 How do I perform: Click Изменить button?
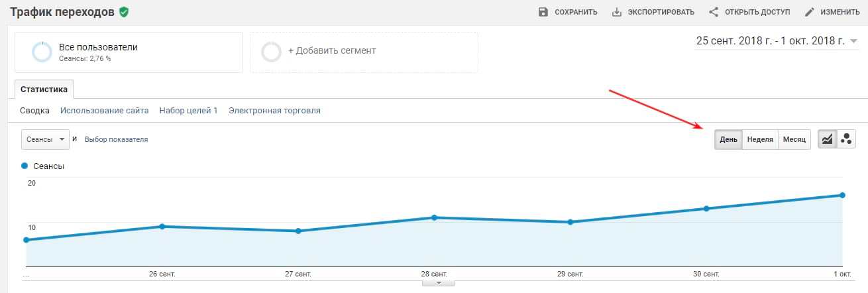coord(832,12)
